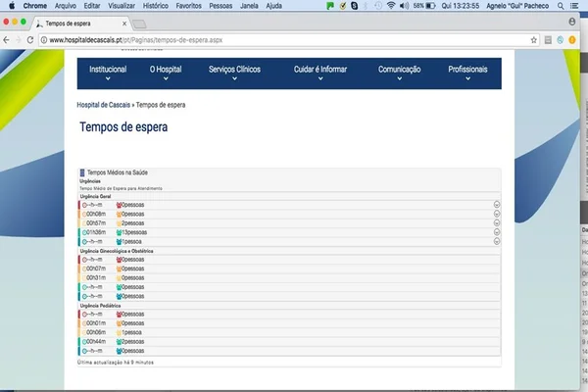
Task: Expand the 01h36m row with 13pessoas
Action: point(497,232)
